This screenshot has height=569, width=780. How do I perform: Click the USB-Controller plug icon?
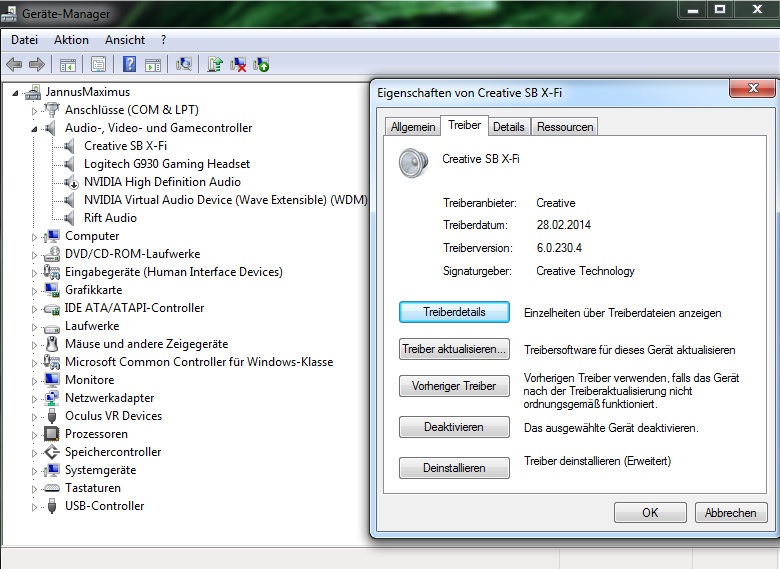[x=52, y=506]
